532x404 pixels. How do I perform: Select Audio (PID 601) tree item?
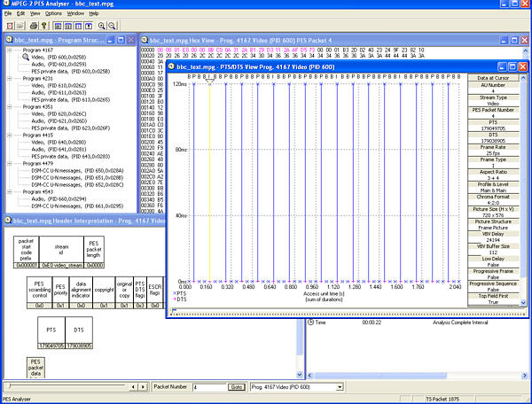pyautogui.click(x=59, y=64)
